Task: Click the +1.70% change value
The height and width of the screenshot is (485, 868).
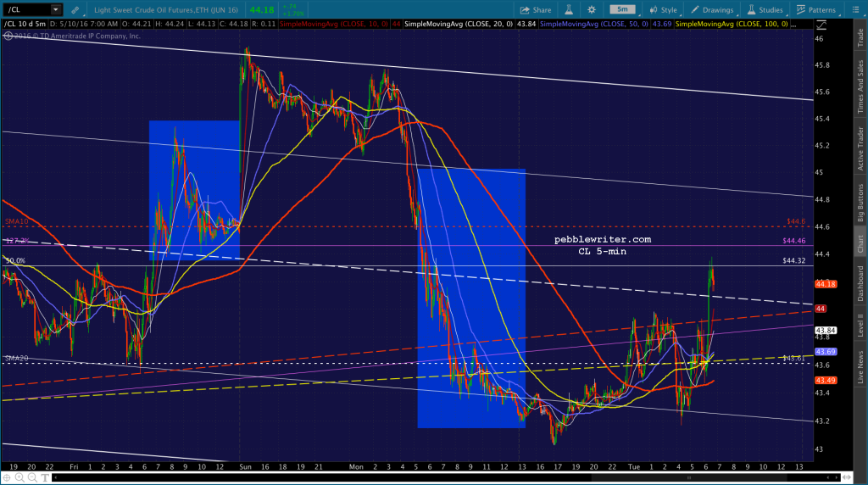Action: tap(293, 14)
